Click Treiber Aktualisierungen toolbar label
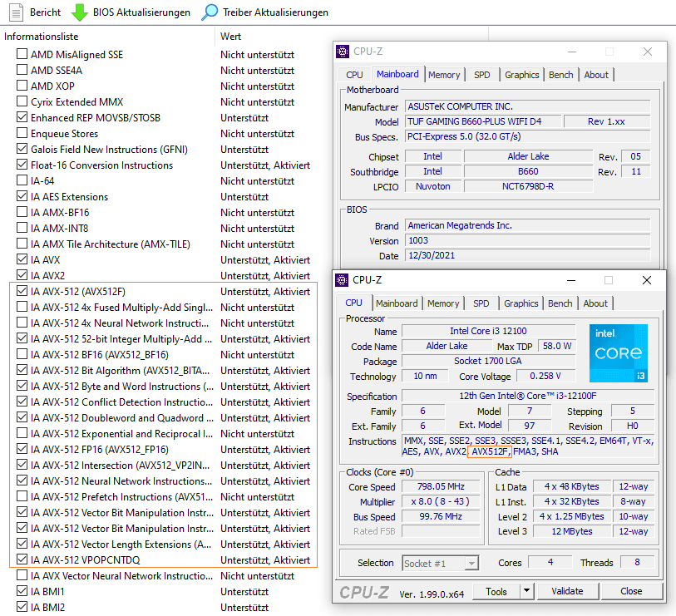 point(275,12)
